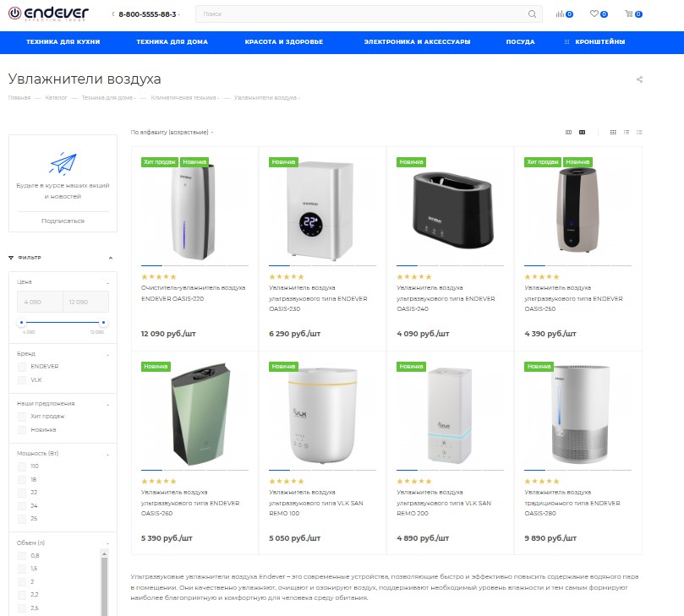684x616 pixels.
Task: Click the black OASIS-240 humidifier image
Action: (453, 210)
